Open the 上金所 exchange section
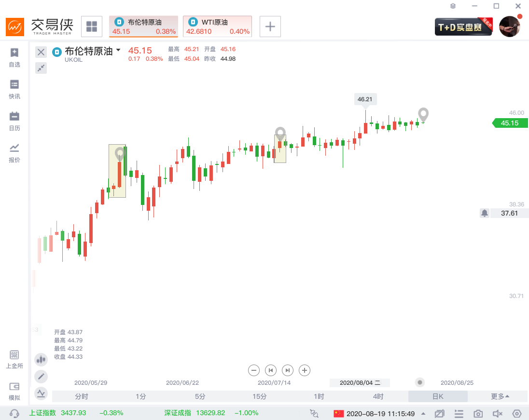 point(14,359)
